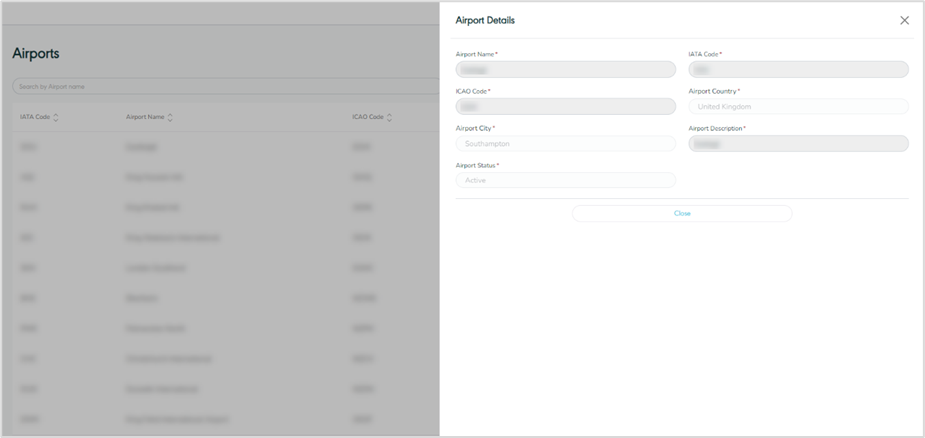Sort the table by IATA Code arrows
Image resolution: width=925 pixels, height=438 pixels.
point(56,117)
